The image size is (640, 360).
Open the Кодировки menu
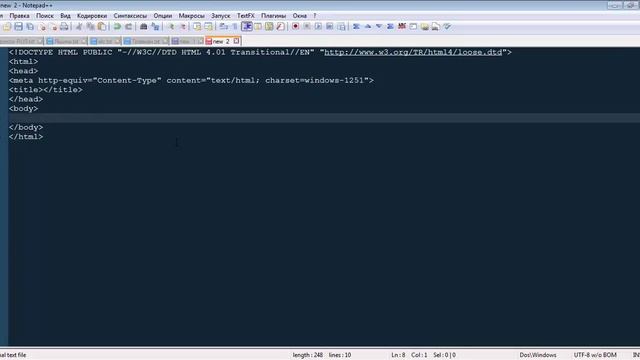pos(92,16)
